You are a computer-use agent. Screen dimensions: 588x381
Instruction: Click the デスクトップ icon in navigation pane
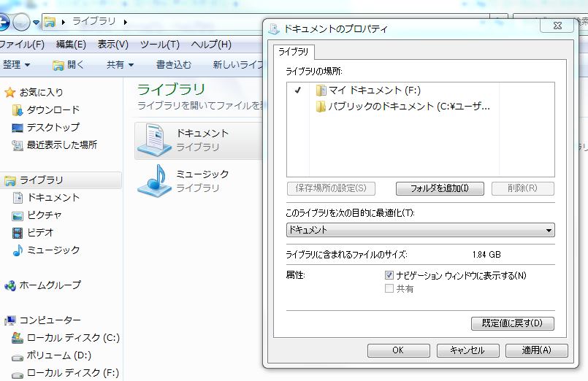pyautogui.click(x=18, y=128)
